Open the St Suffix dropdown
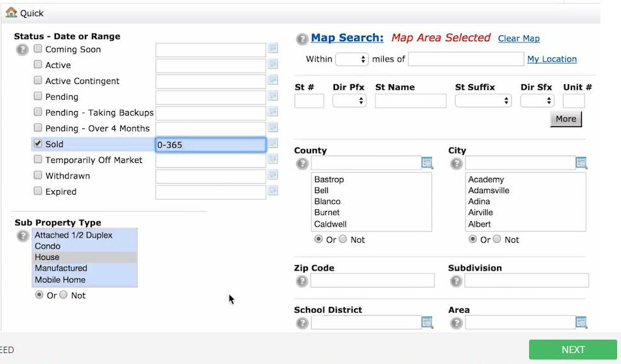The height and width of the screenshot is (364, 621). pos(483,101)
